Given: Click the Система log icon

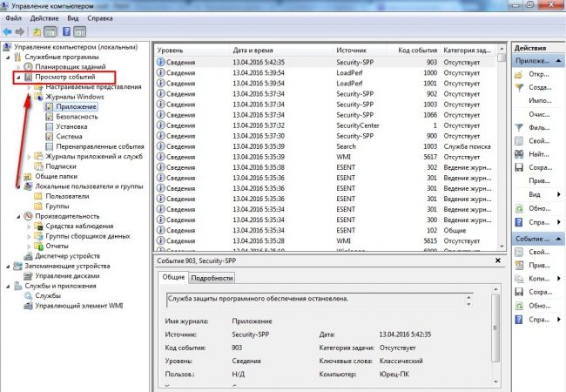Looking at the screenshot, I should 49,137.
